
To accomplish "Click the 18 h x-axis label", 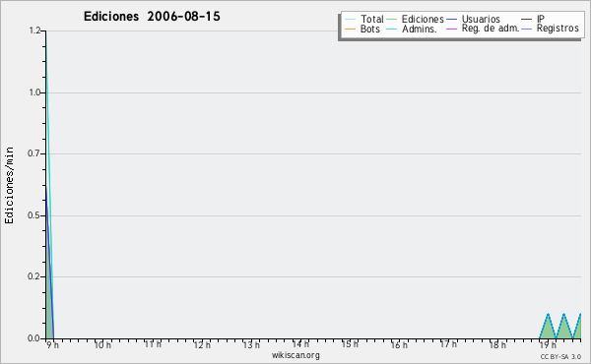I will 497,344.
